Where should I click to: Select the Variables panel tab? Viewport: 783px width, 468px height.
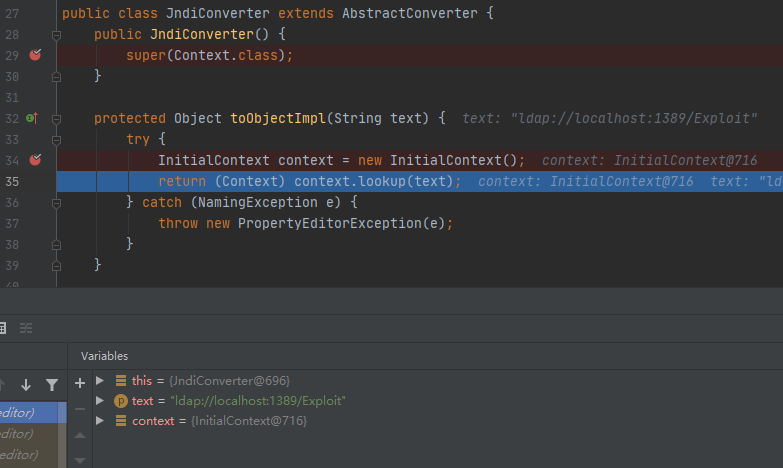coord(104,356)
